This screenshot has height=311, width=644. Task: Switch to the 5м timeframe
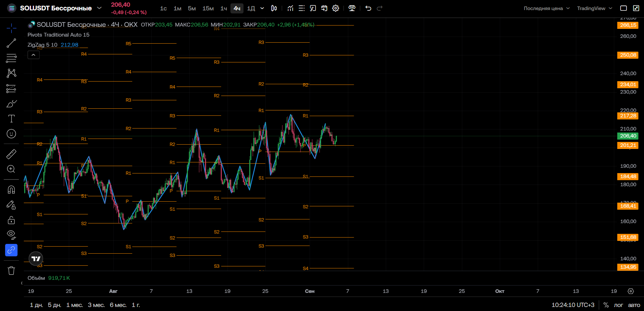pyautogui.click(x=192, y=8)
